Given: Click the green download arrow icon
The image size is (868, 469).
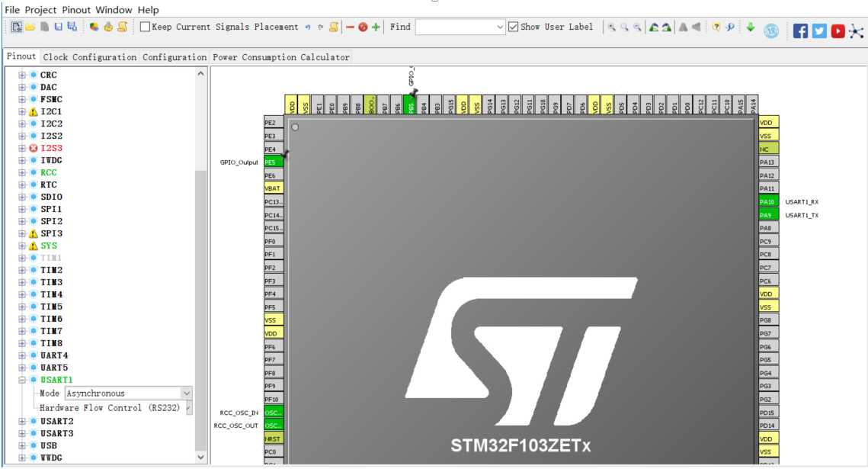Looking at the screenshot, I should point(750,27).
